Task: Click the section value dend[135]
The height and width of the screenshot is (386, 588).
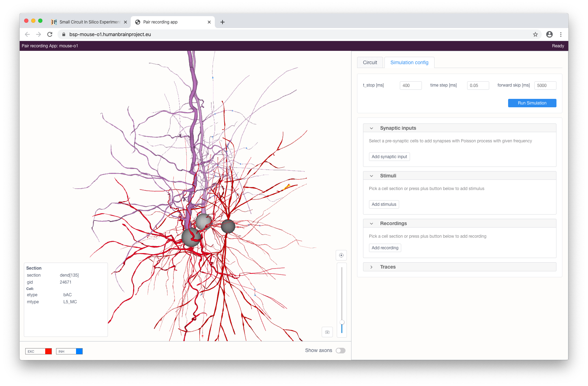Action: [x=69, y=275]
